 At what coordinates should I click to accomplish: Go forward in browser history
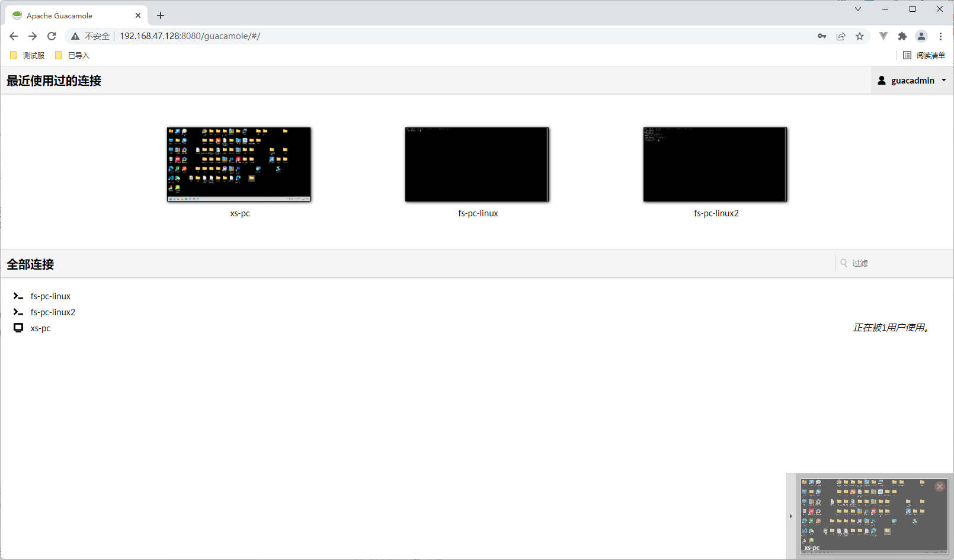33,36
